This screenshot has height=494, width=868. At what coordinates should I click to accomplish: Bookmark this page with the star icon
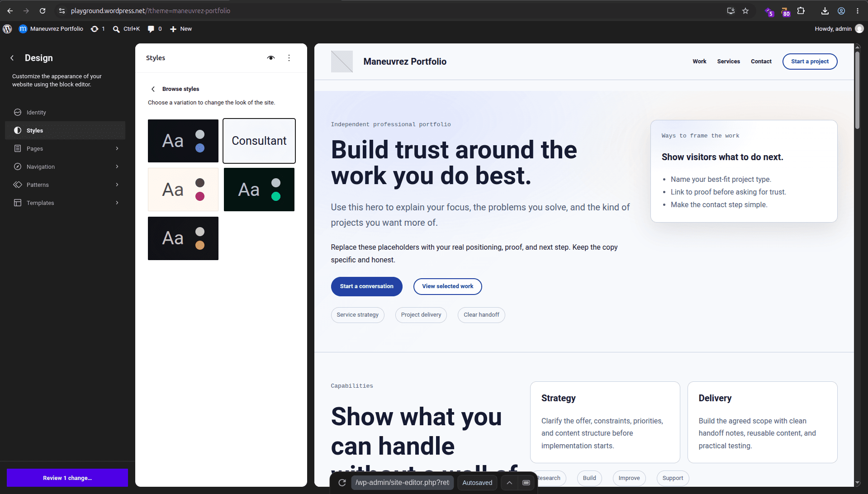[x=745, y=11]
